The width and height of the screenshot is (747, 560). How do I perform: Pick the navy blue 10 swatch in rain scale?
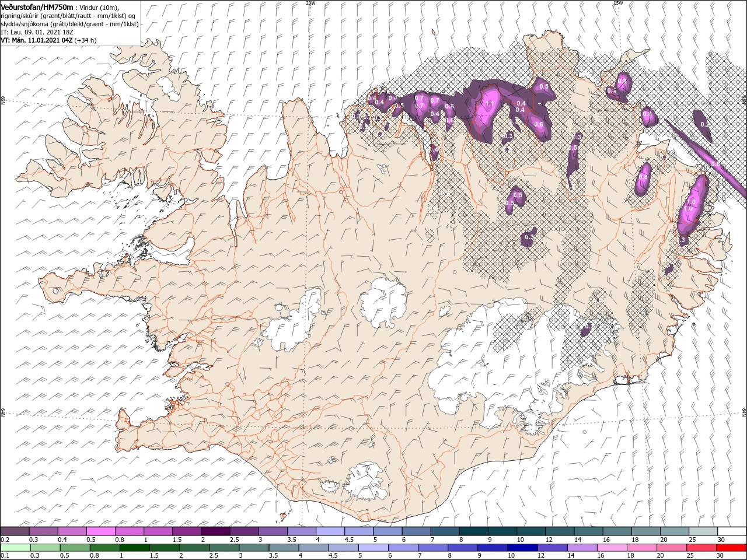522,548
